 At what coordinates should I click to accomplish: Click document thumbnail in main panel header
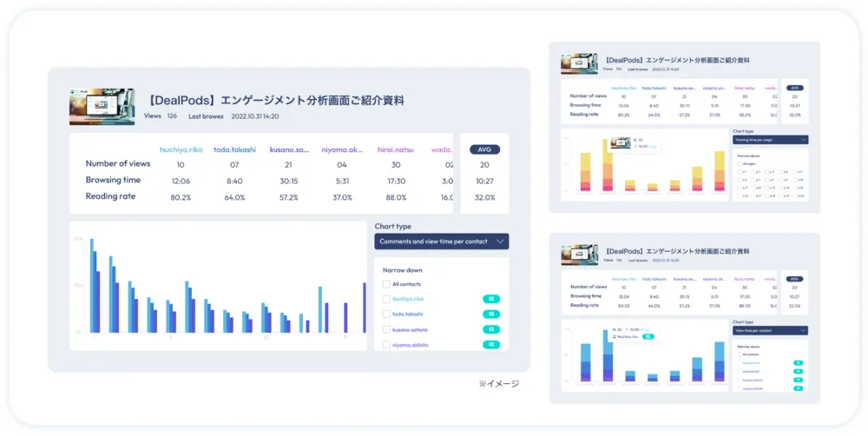click(x=102, y=107)
